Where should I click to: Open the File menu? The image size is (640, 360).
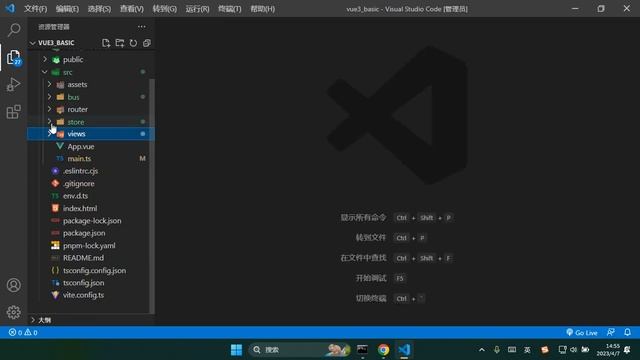click(x=35, y=9)
